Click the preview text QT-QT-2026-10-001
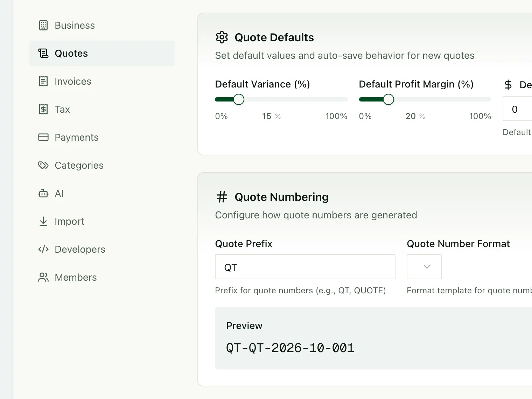The height and width of the screenshot is (399, 532). [290, 348]
